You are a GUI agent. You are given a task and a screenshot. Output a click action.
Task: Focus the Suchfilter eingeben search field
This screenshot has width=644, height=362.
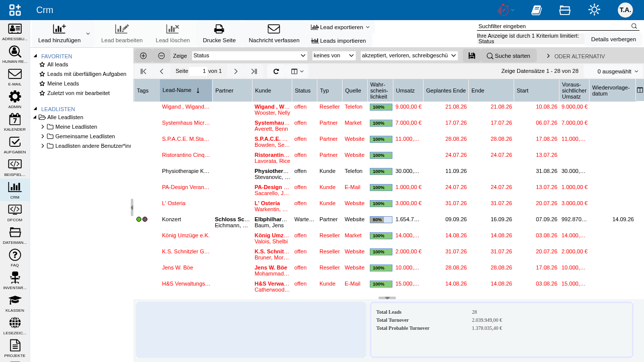(553, 26)
